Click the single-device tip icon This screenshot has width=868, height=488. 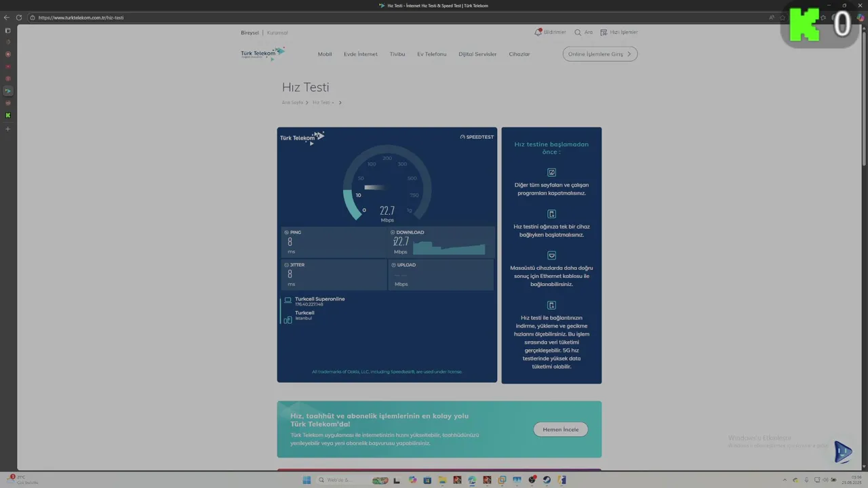click(551, 213)
